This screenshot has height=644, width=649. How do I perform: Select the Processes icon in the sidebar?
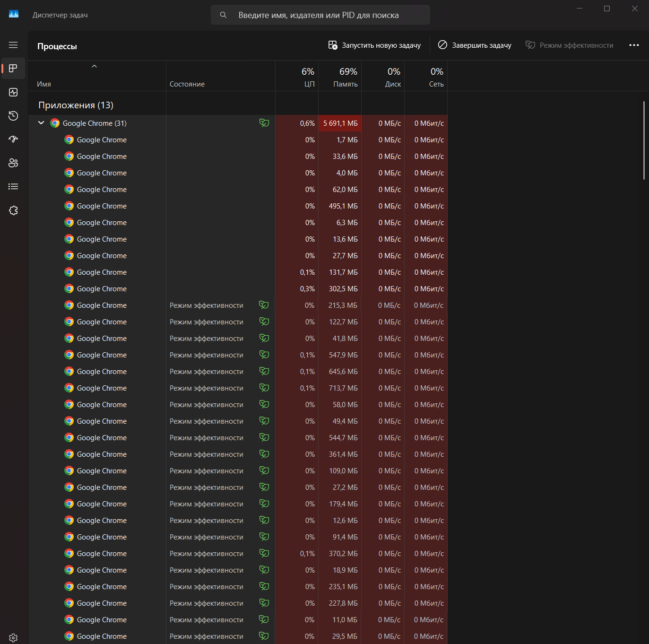pos(13,69)
